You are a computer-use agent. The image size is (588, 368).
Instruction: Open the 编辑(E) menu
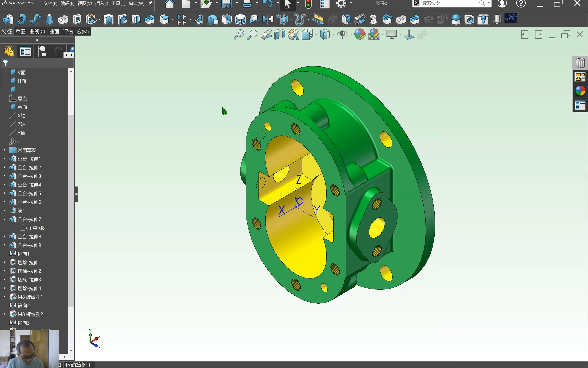(x=67, y=3)
